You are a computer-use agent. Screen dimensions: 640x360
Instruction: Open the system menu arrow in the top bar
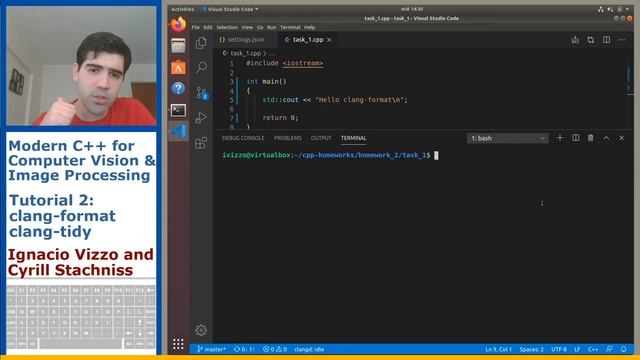(627, 9)
